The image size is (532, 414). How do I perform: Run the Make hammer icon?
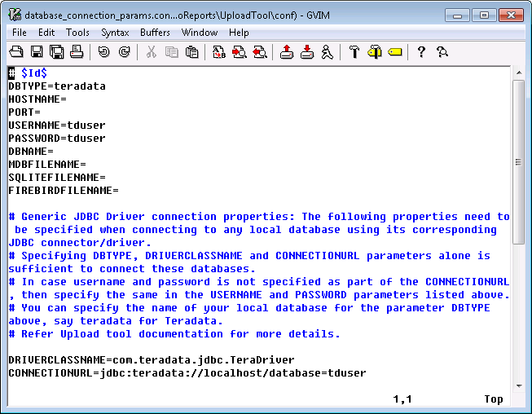point(354,52)
